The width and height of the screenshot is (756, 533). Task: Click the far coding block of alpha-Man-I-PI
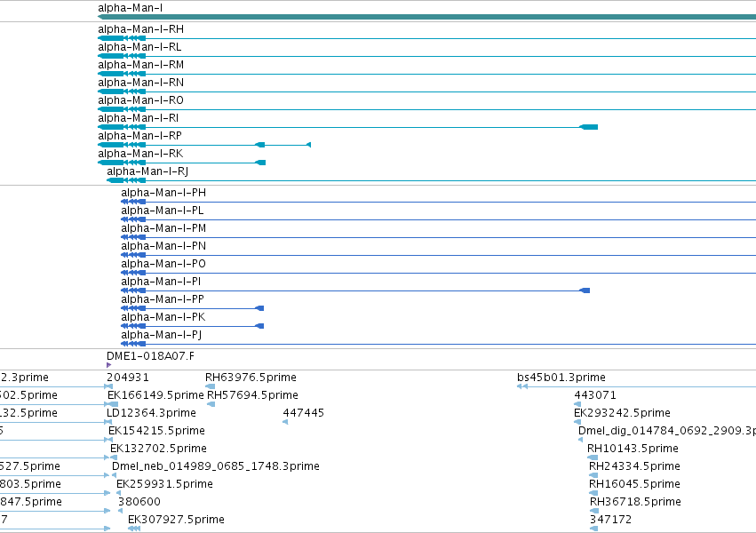585,290
